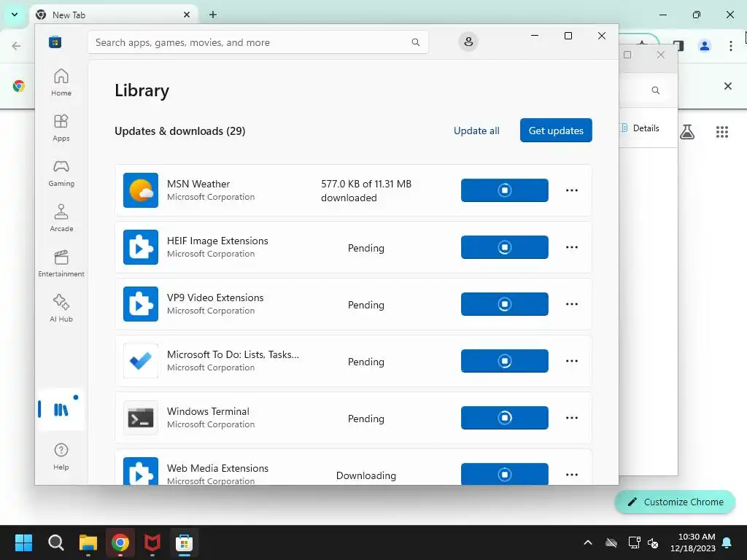Open the Store account profile icon

(468, 42)
